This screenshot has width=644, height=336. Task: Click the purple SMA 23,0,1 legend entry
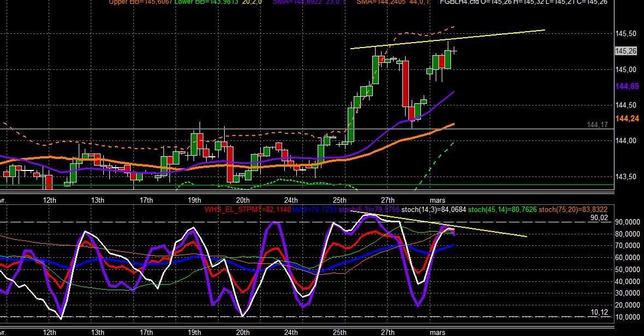(x=309, y=2)
